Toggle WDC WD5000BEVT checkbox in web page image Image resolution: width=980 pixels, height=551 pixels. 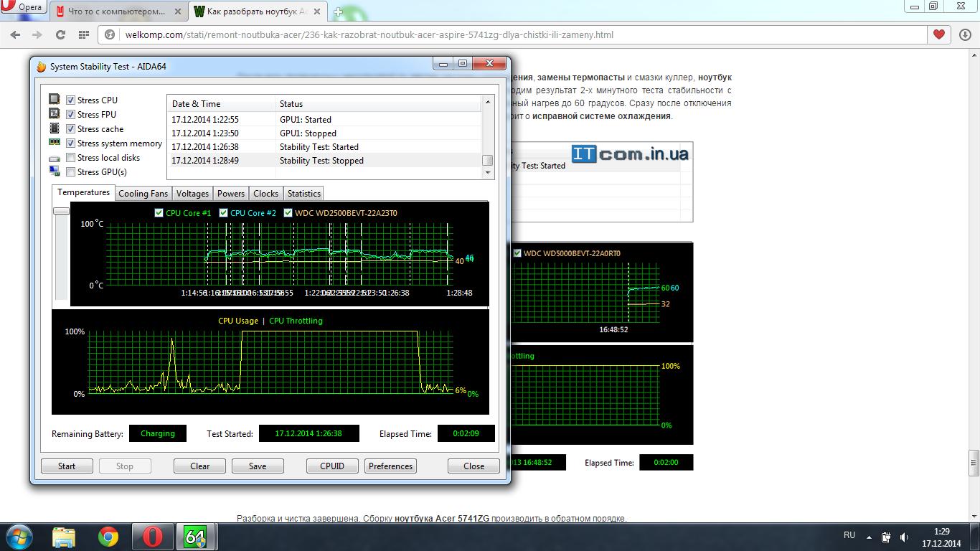[518, 253]
